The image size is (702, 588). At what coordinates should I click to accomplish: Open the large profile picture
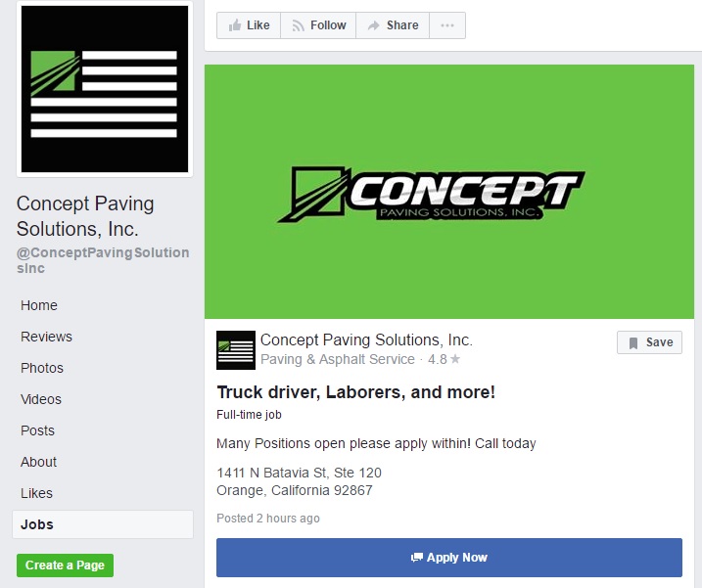105,89
